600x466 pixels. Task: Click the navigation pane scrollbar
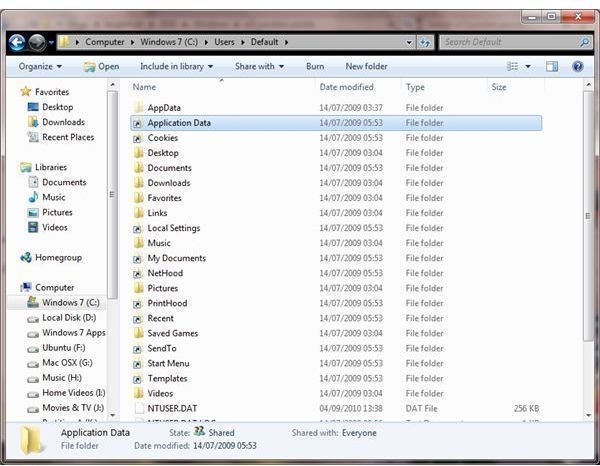point(112,195)
